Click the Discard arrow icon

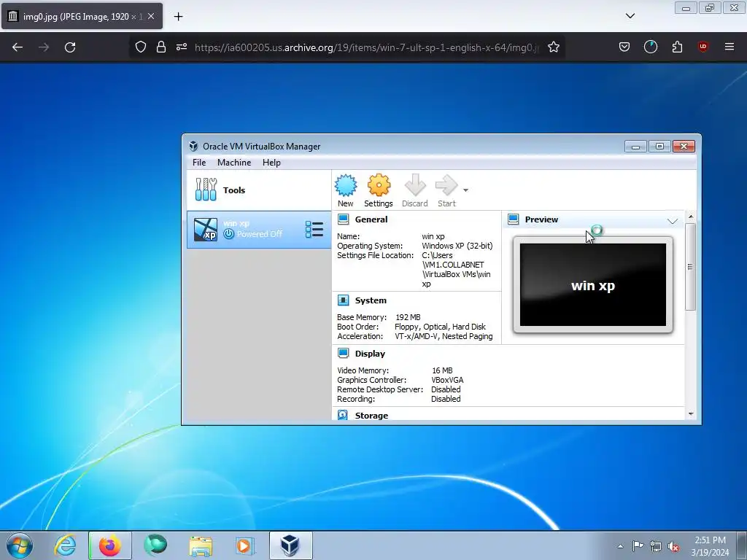(x=415, y=185)
